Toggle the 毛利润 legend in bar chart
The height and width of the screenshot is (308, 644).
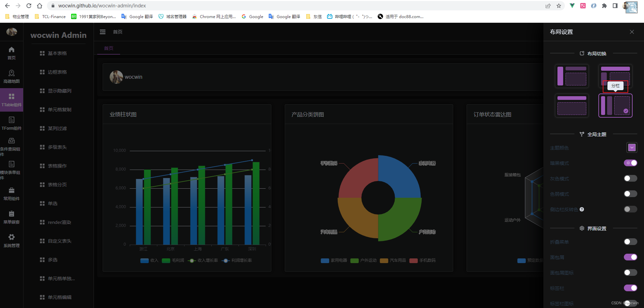(173, 260)
